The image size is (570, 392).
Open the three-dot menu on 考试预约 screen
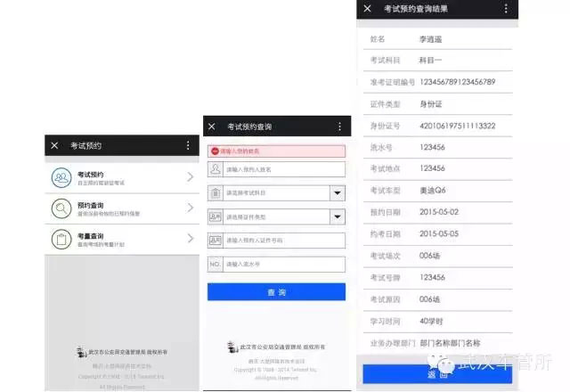(188, 145)
